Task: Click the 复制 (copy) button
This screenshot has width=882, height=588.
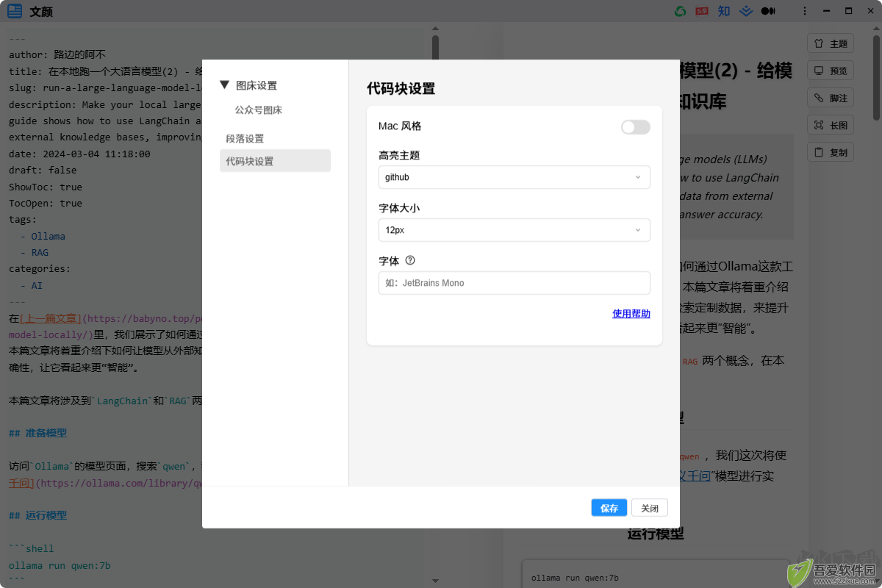Action: (831, 152)
